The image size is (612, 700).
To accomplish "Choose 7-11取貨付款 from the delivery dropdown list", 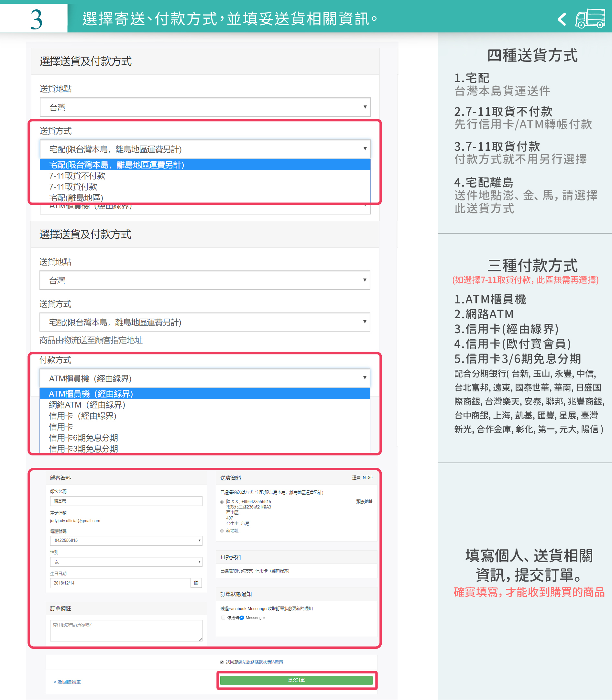I will tap(205, 186).
